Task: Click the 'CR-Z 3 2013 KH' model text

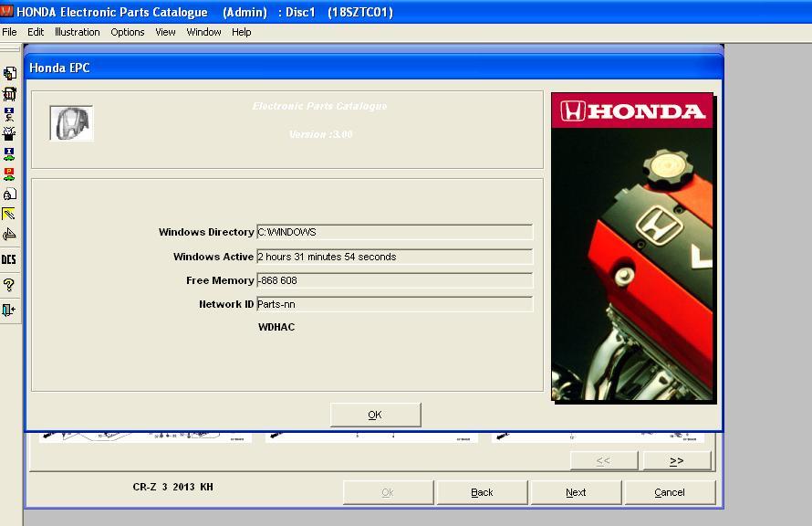Action: pos(173,487)
